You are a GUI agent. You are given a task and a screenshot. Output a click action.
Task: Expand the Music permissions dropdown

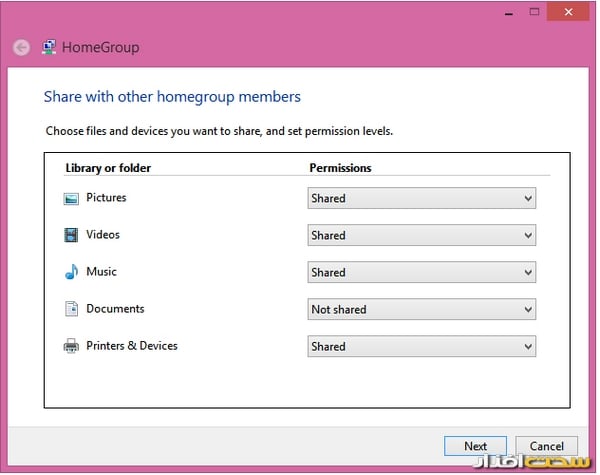[421, 273]
